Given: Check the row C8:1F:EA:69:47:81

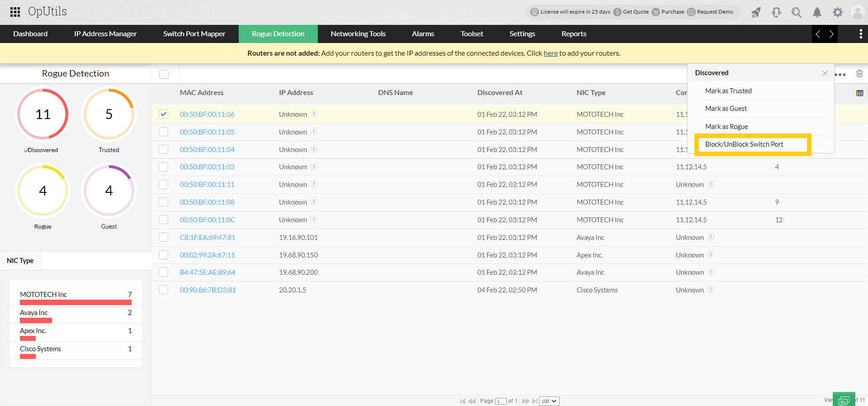Looking at the screenshot, I should [164, 237].
